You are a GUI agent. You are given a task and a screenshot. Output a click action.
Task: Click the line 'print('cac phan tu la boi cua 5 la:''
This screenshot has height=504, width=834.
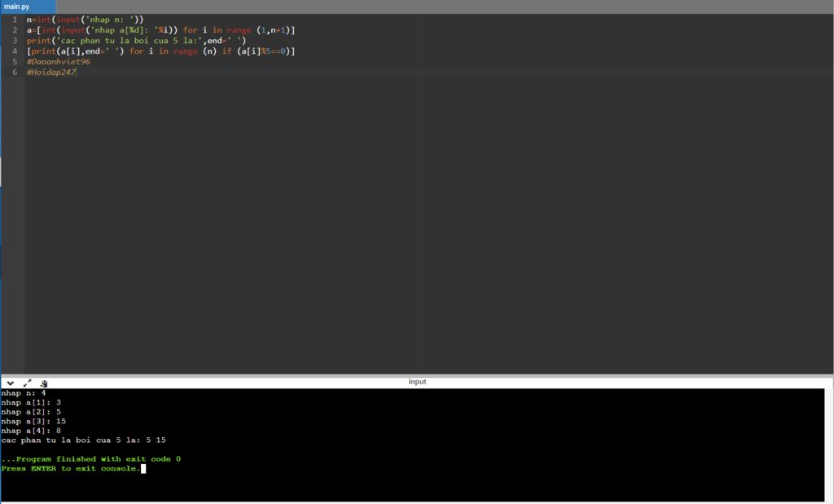[x=136, y=41]
